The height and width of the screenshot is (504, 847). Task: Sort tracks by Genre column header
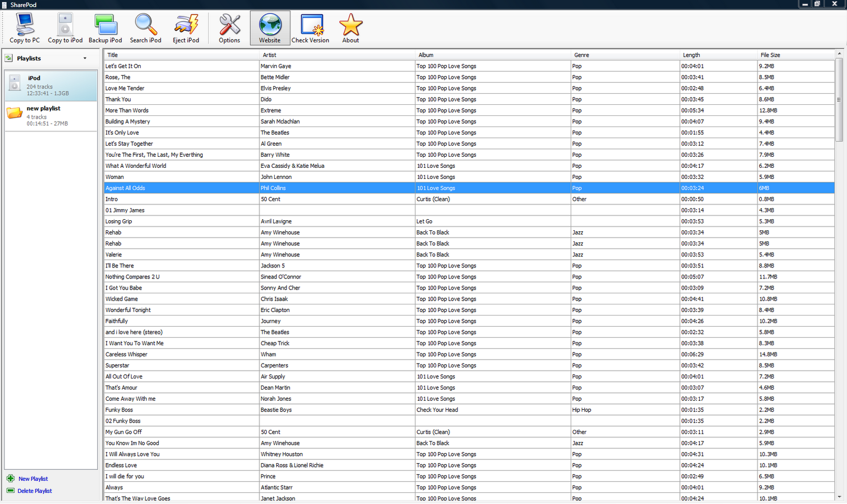click(x=625, y=55)
